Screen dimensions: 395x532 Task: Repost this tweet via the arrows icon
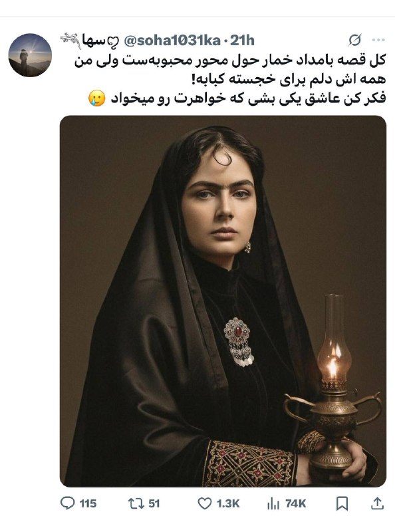[135, 503]
